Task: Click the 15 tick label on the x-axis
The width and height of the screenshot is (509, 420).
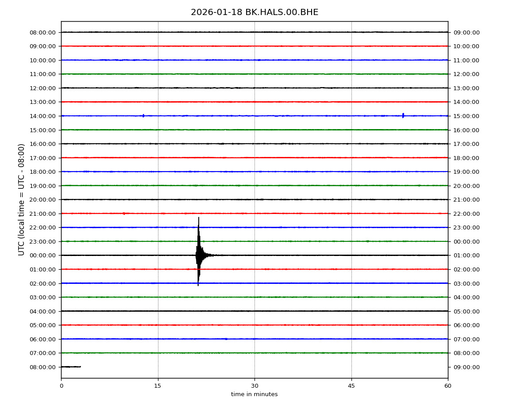Action: (x=158, y=386)
